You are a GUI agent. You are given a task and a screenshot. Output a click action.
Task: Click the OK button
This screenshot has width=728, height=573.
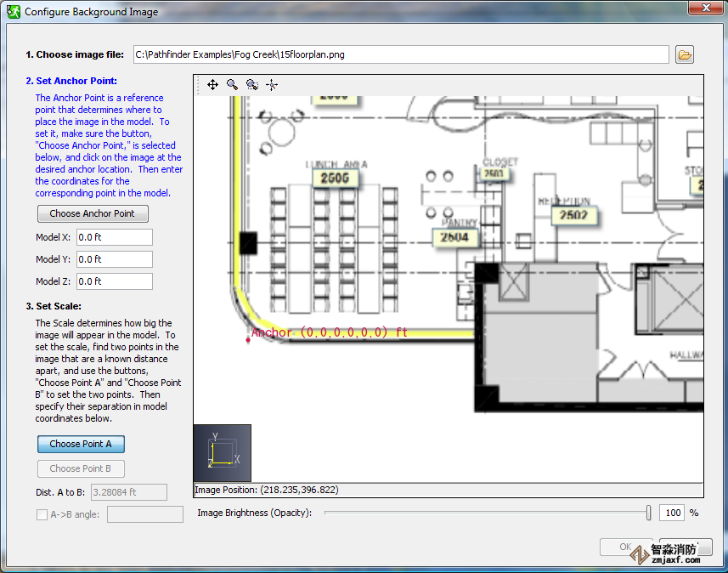point(626,547)
